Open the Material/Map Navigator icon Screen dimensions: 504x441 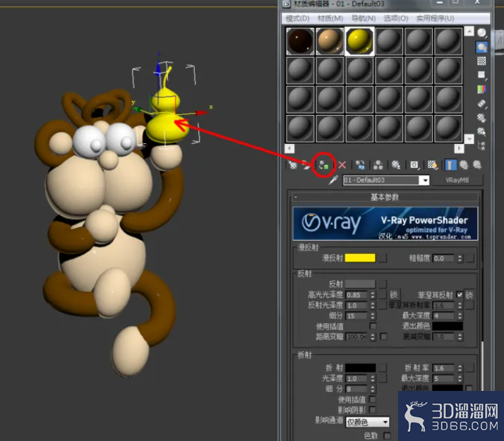481,145
